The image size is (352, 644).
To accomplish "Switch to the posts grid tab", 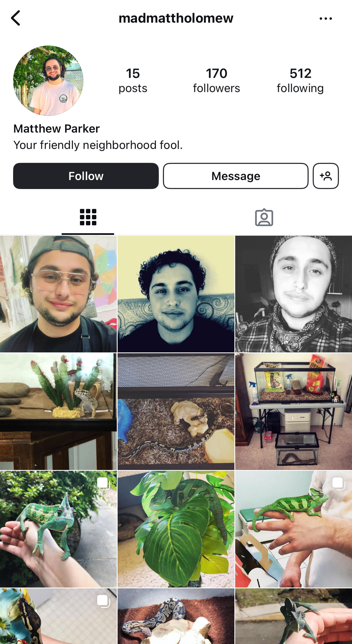I will click(x=88, y=217).
